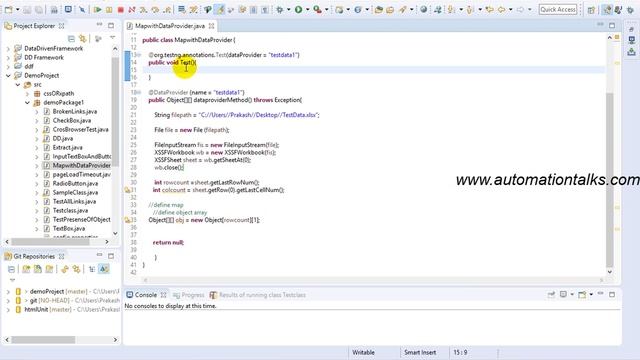
Task: Expand the DataDrivenFramework project
Action: click(x=8, y=49)
